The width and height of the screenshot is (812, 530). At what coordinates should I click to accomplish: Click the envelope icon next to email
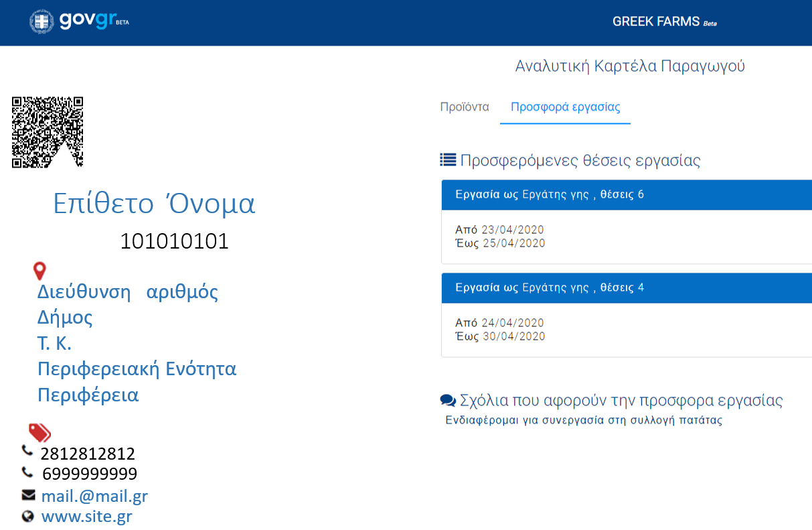click(28, 495)
